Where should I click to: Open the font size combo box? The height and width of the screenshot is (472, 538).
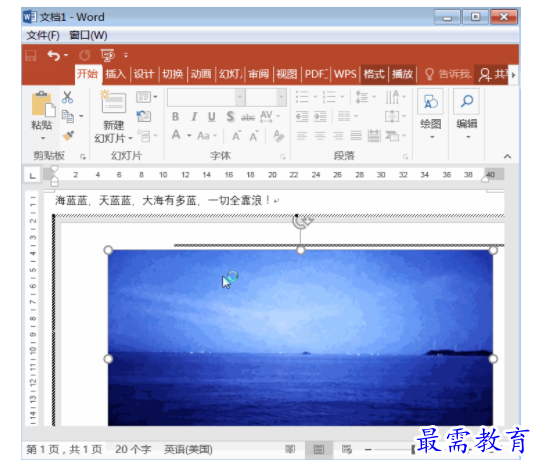click(266, 97)
